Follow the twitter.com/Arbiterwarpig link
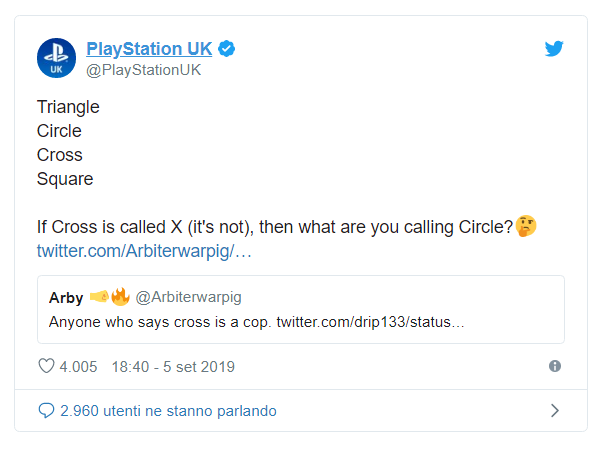This screenshot has width=603, height=449. [144, 251]
